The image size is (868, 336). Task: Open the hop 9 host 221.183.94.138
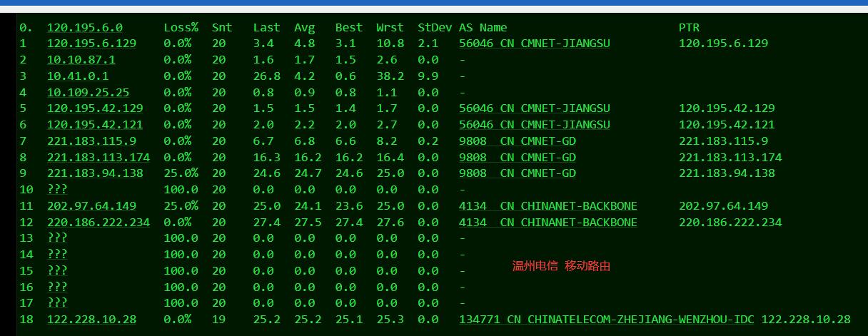[95, 173]
